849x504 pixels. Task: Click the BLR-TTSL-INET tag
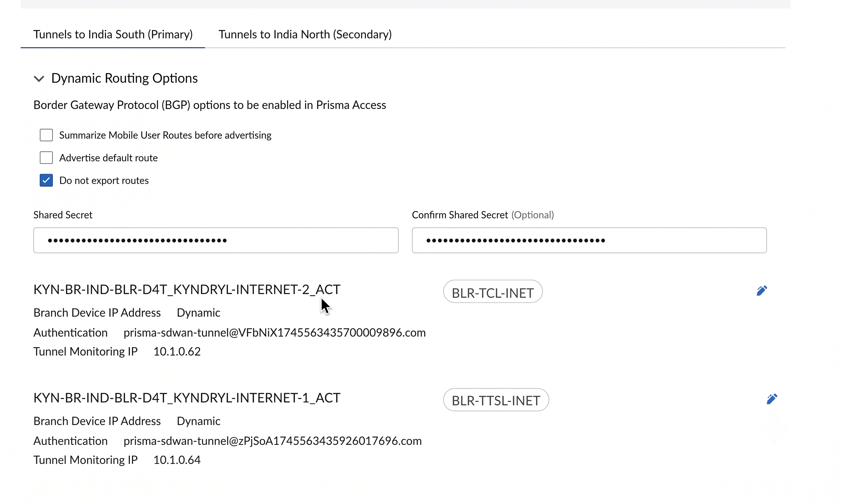pos(496,400)
